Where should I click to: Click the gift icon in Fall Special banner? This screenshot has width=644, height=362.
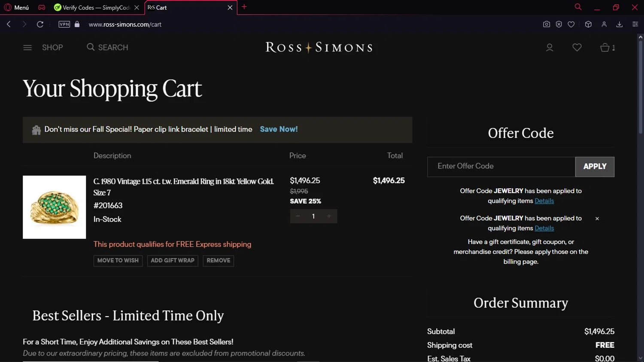36,130
